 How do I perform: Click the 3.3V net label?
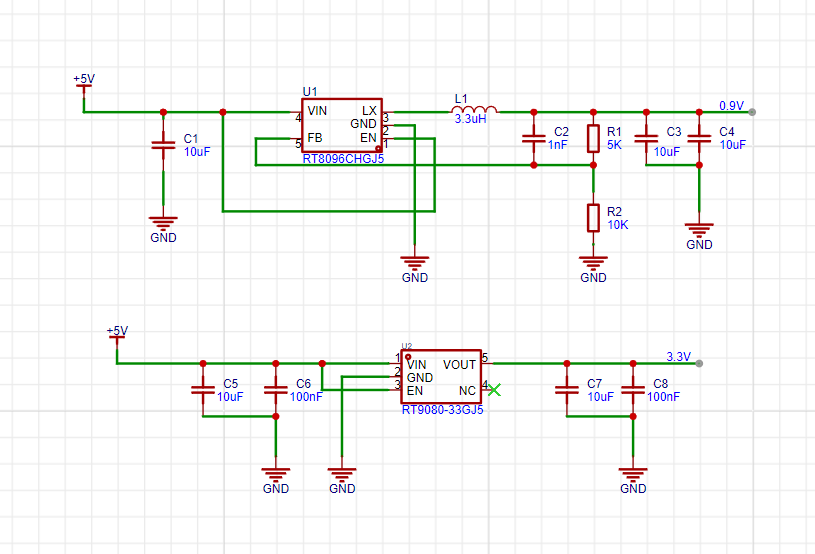(x=679, y=357)
